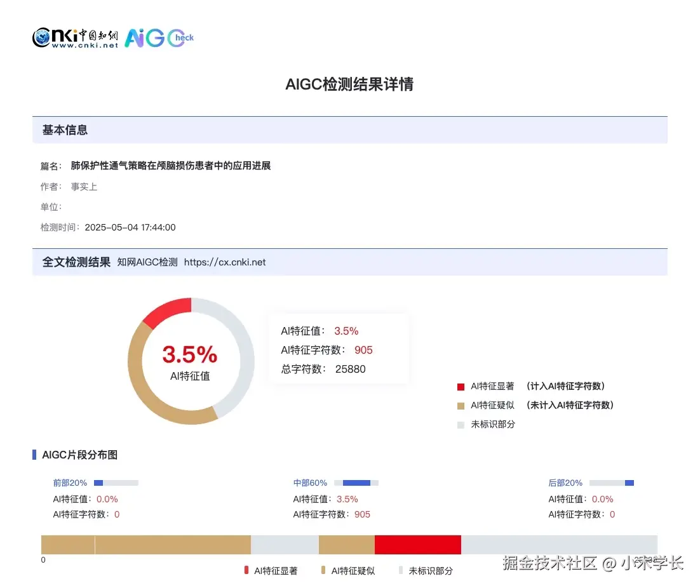Click the paper title 肺保护性通气策略 link
The height and width of the screenshot is (588, 700).
170,165
